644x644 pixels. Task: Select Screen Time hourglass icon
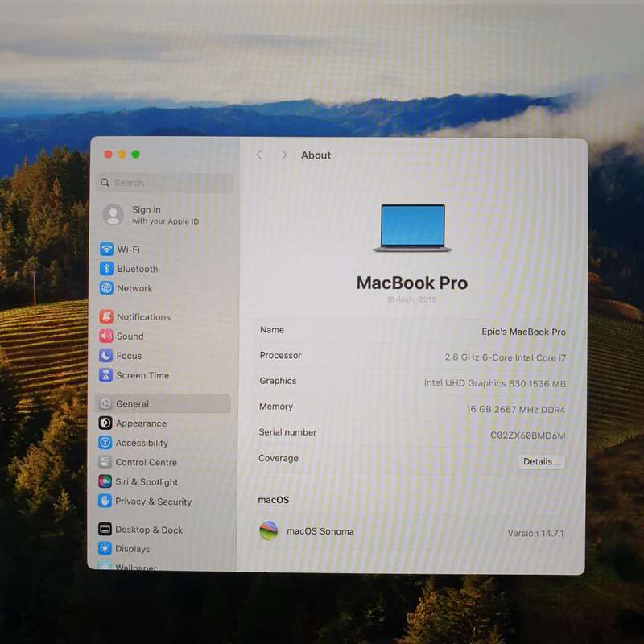point(105,375)
